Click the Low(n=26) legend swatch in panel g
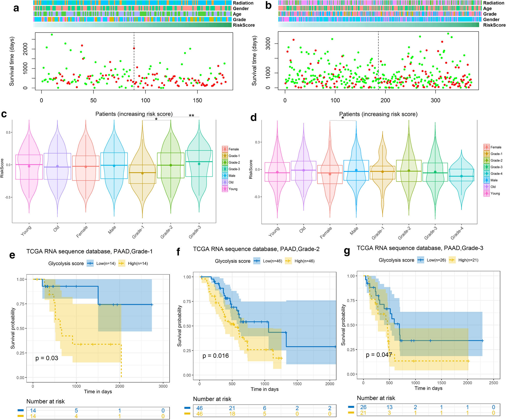This screenshot has width=506, height=420. point(421,260)
